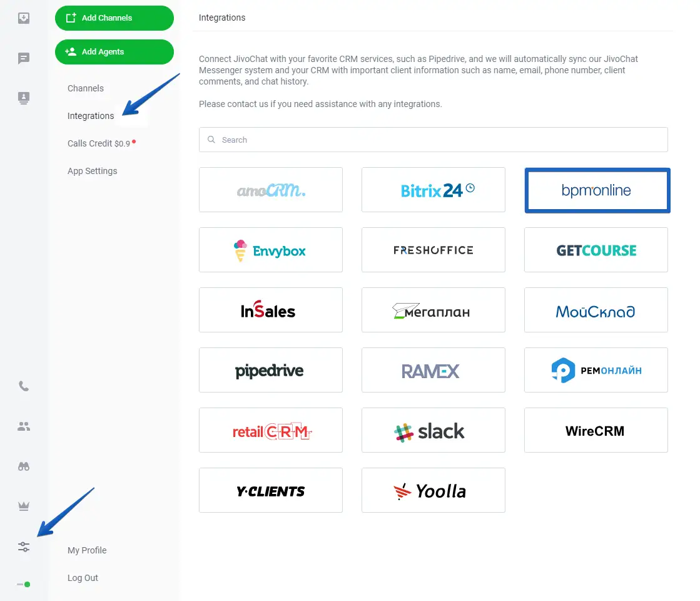Click the phone calls sidebar icon
This screenshot has width=700, height=601.
click(24, 386)
